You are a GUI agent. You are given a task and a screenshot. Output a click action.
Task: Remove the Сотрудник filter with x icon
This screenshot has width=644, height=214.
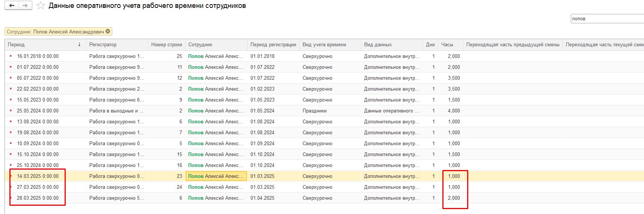[x=108, y=32]
